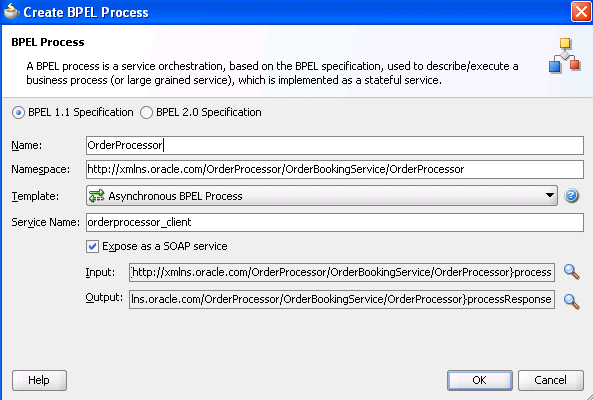Browse Input element with magnifier icon

(x=571, y=272)
